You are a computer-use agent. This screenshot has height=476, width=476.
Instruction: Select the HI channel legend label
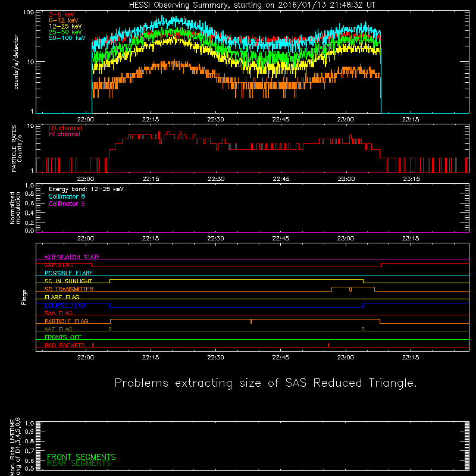(x=64, y=134)
